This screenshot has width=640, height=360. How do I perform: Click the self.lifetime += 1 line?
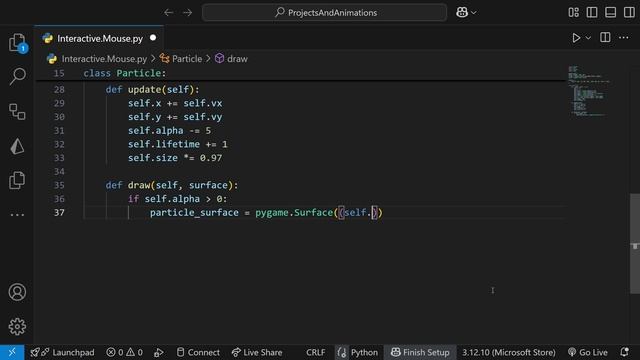[x=178, y=144]
